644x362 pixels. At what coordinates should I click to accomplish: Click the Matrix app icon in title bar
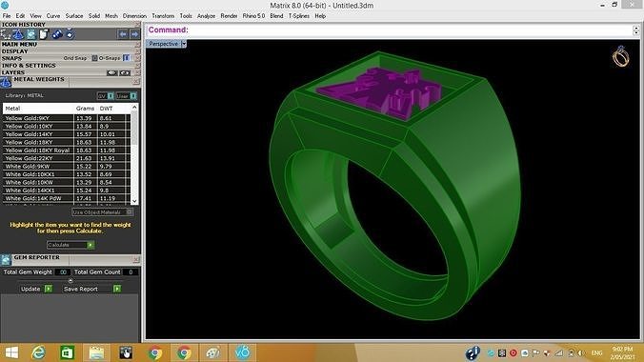click(x=5, y=6)
